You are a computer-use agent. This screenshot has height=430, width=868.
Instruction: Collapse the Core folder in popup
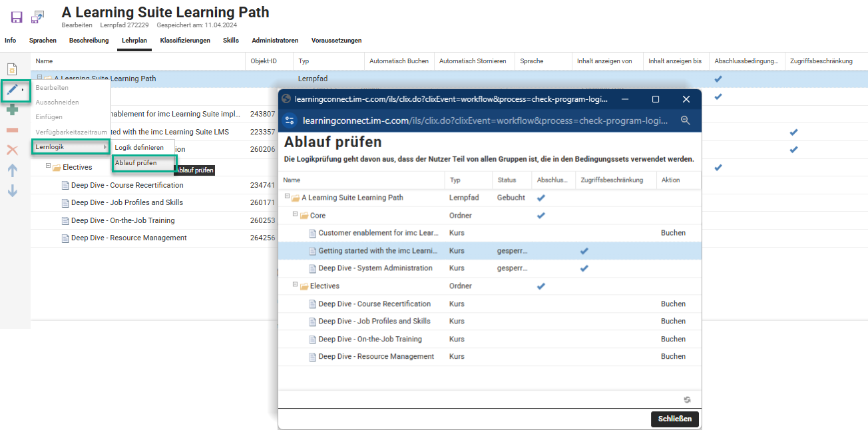point(296,216)
